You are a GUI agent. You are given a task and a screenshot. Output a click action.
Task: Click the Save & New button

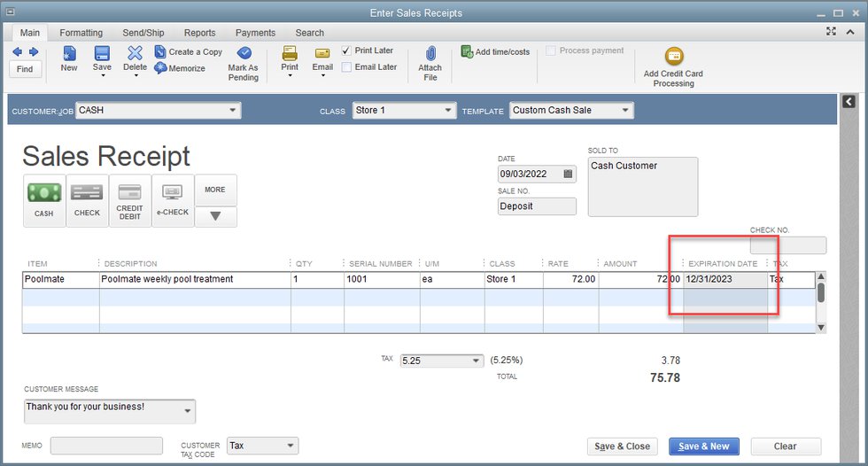coord(703,447)
